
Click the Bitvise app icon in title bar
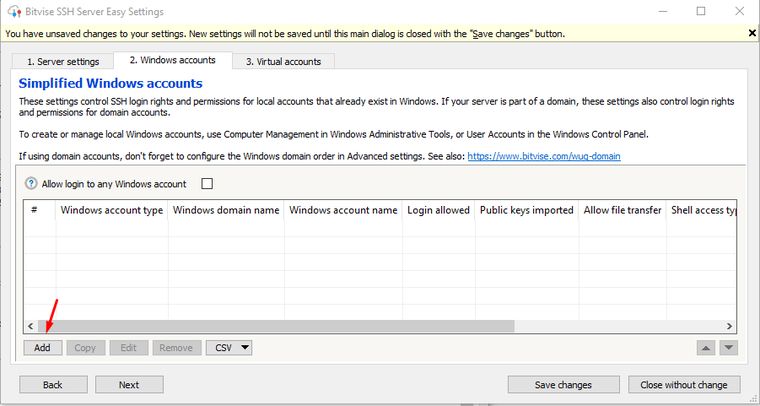point(15,11)
